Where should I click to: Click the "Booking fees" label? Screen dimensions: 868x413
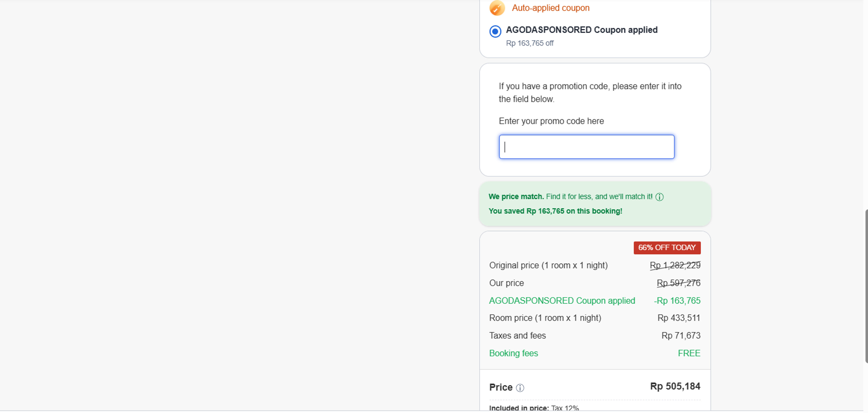point(514,353)
